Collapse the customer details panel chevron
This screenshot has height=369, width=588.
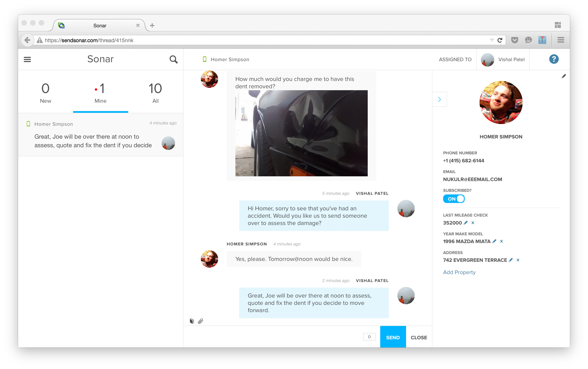click(x=439, y=99)
